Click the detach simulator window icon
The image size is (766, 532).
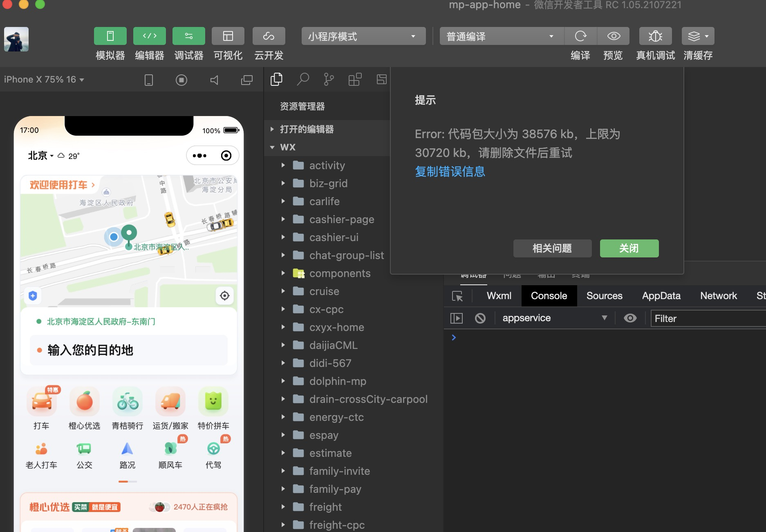click(x=247, y=80)
